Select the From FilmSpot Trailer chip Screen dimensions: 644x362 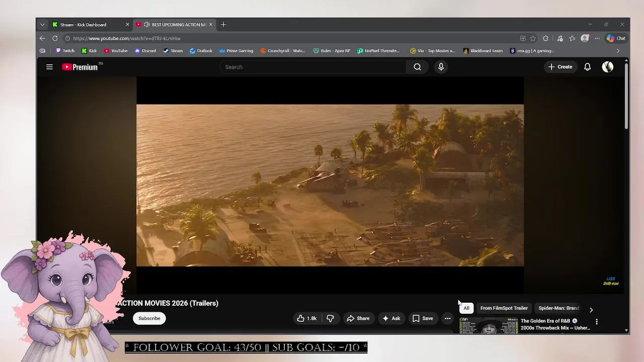504,308
